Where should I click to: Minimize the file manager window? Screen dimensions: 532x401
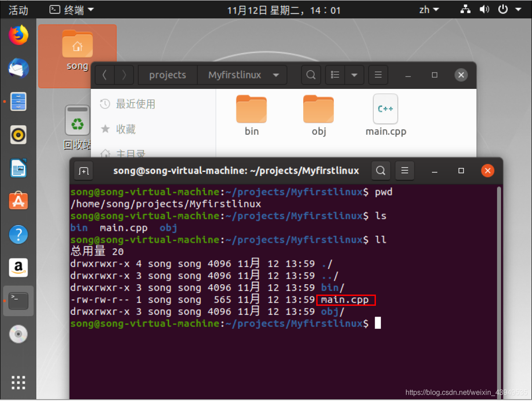(408, 75)
